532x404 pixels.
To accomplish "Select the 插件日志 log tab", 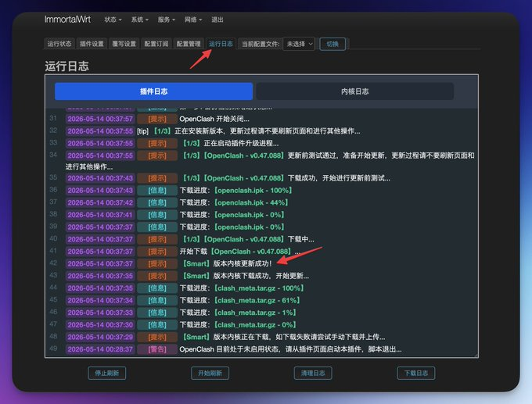I will [x=153, y=91].
